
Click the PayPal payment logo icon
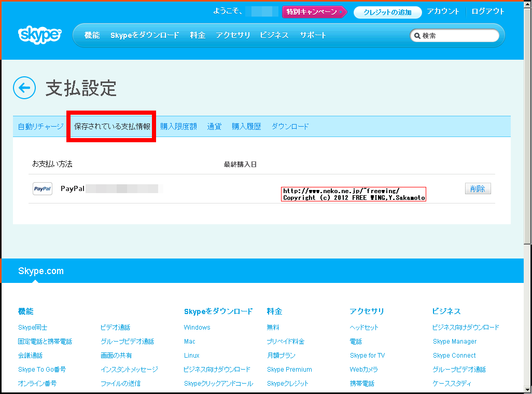click(43, 189)
